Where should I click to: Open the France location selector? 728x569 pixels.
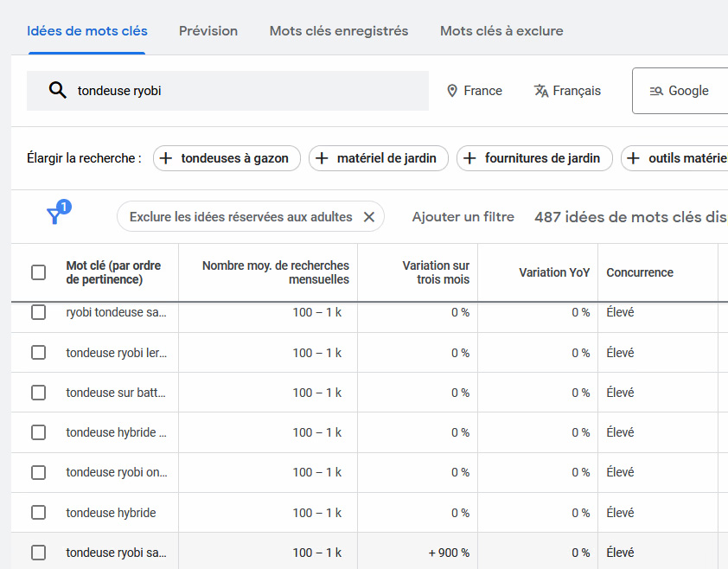(475, 90)
